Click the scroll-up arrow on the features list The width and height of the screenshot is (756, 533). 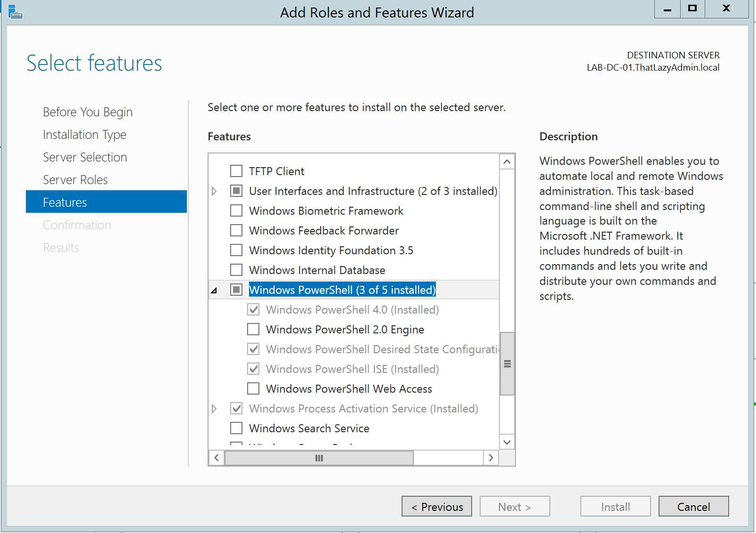point(507,161)
